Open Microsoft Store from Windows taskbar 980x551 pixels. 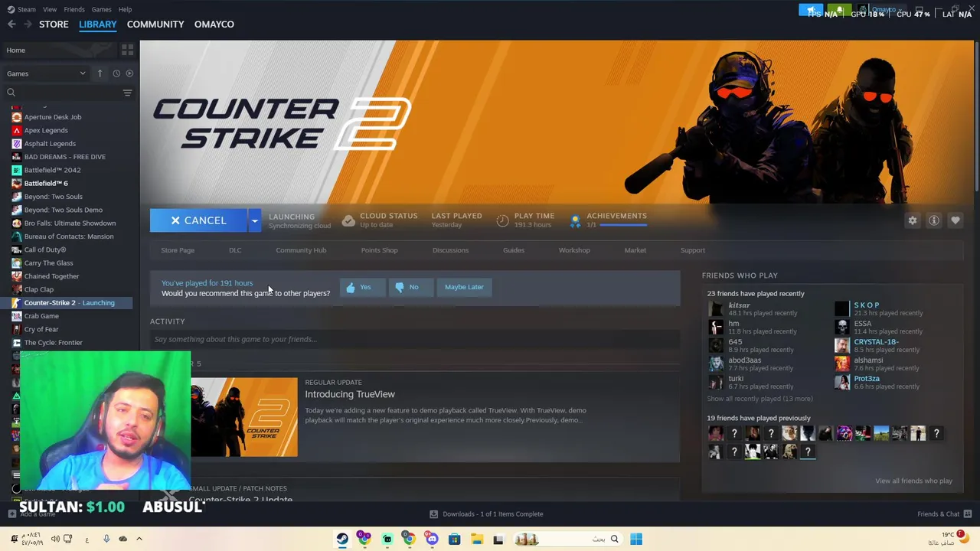point(454,539)
